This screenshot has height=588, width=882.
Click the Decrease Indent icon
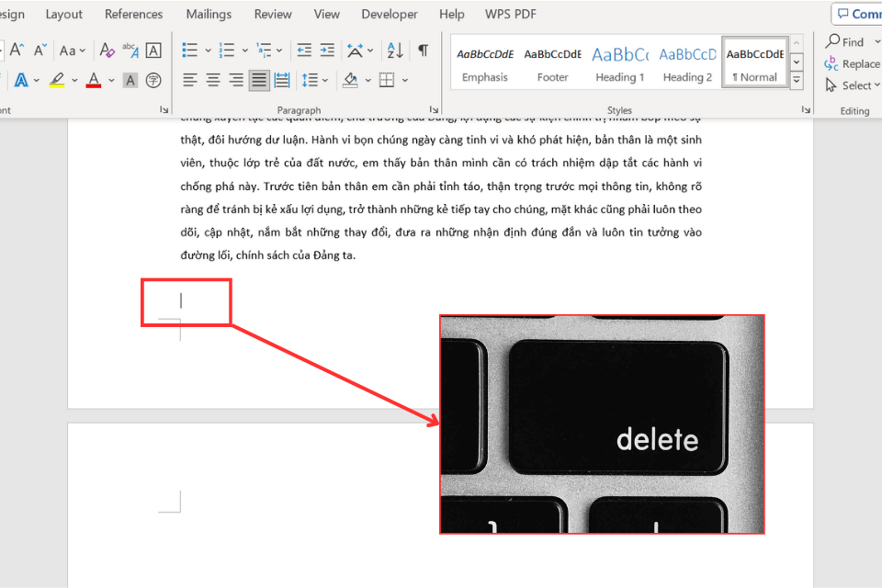[305, 50]
